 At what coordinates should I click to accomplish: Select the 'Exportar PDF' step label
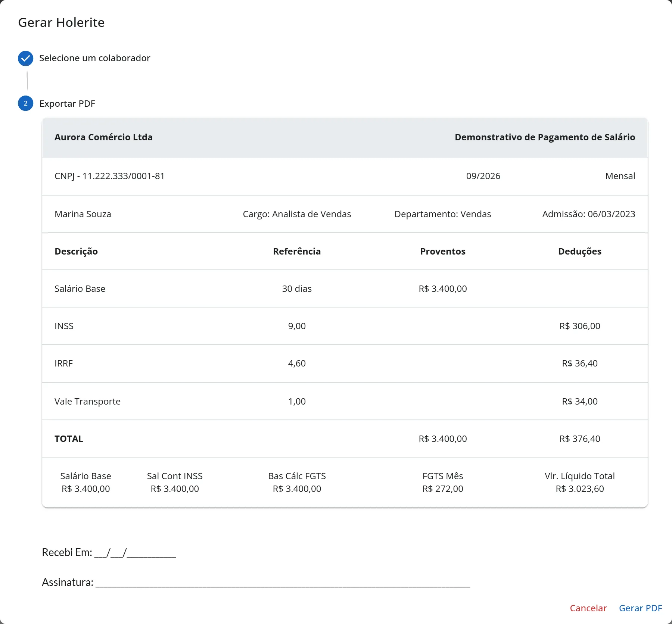[x=67, y=104]
